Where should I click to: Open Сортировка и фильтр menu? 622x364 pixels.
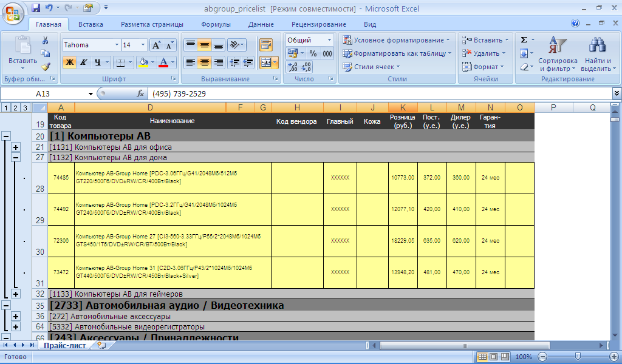558,54
